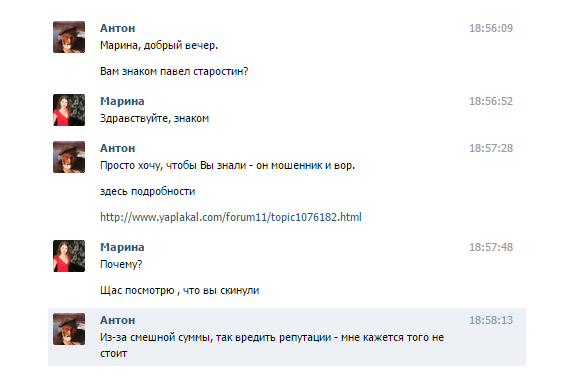Click the 18:58:13 timestamp
Viewport: 572px width, 389px height.
click(x=491, y=320)
